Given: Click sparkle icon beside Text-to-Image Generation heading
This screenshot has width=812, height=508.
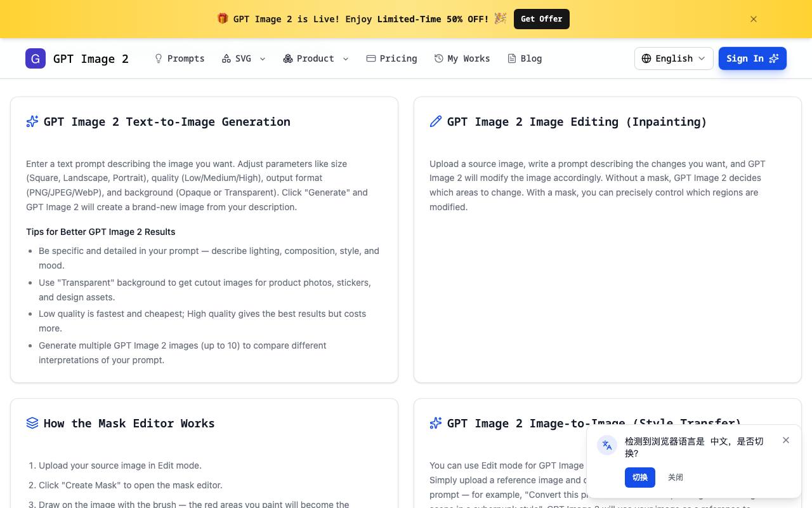Looking at the screenshot, I should tap(32, 121).
